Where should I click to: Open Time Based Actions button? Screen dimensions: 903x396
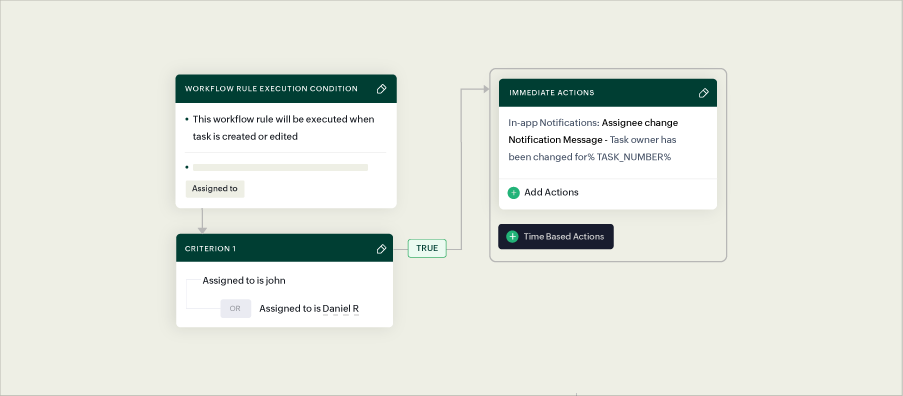[556, 237]
